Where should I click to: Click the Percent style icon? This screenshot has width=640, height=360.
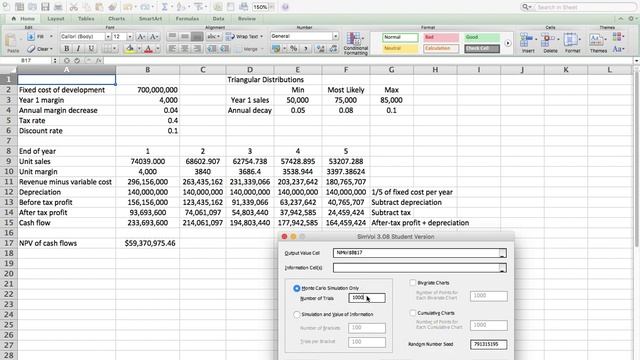pos(293,49)
